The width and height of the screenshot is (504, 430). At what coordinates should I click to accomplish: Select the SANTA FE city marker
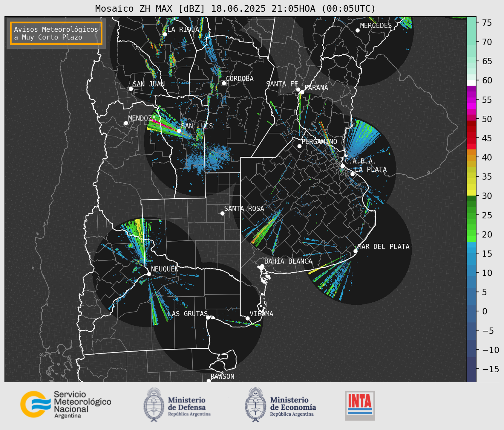click(x=298, y=89)
